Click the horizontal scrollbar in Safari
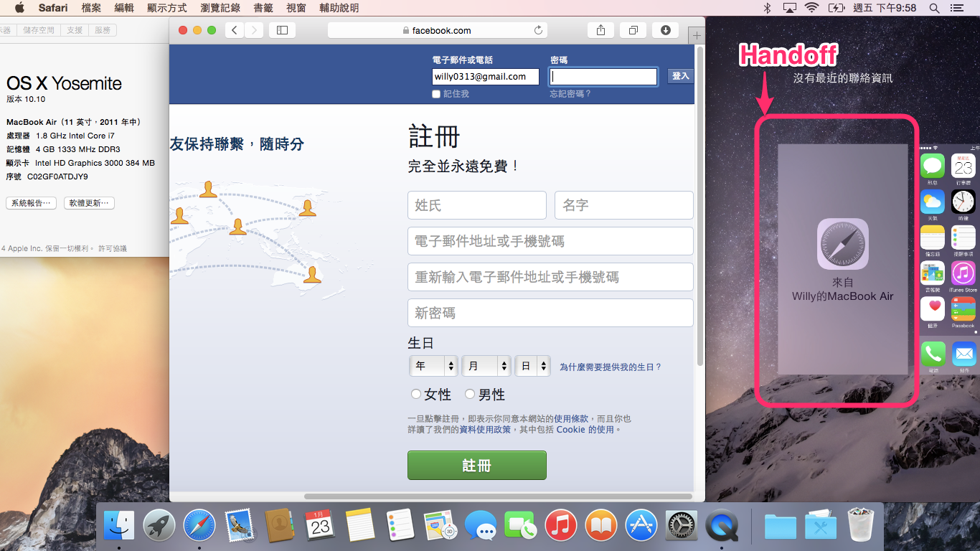Screen dimensions: 980x551 click(x=499, y=496)
